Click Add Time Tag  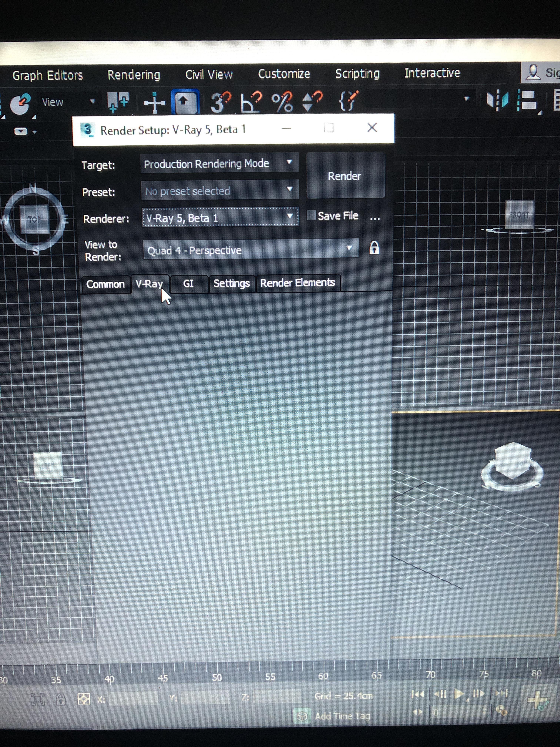pos(342,716)
